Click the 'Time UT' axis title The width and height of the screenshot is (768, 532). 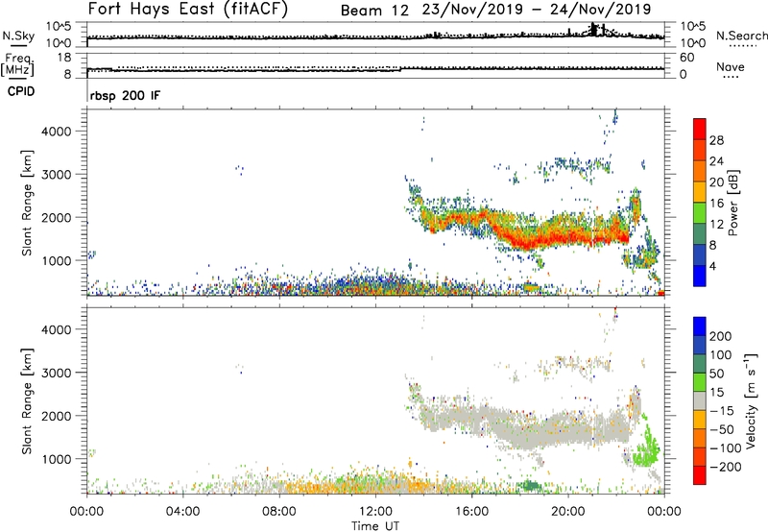tap(375, 526)
